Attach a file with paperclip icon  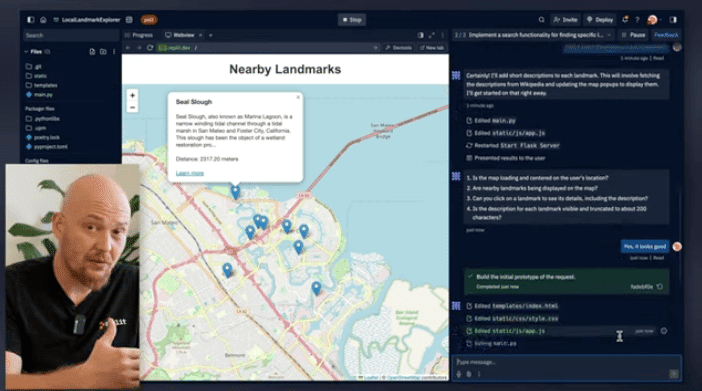[469, 374]
